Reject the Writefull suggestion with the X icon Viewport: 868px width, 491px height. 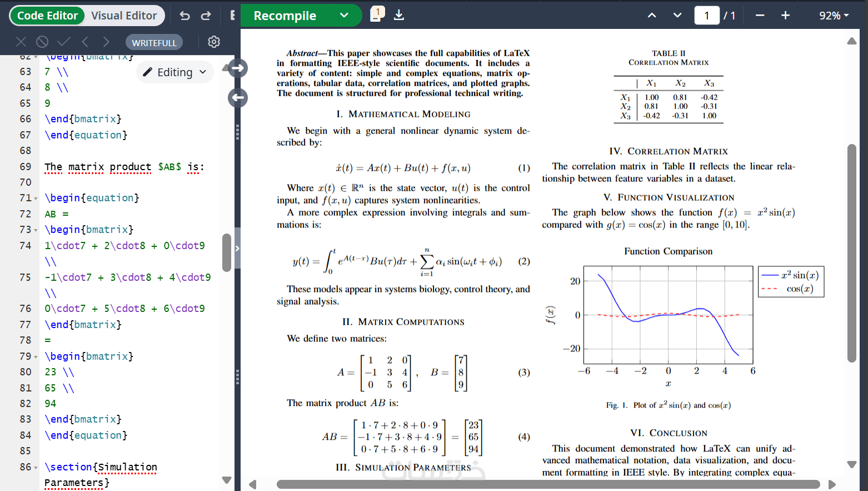[x=21, y=42]
